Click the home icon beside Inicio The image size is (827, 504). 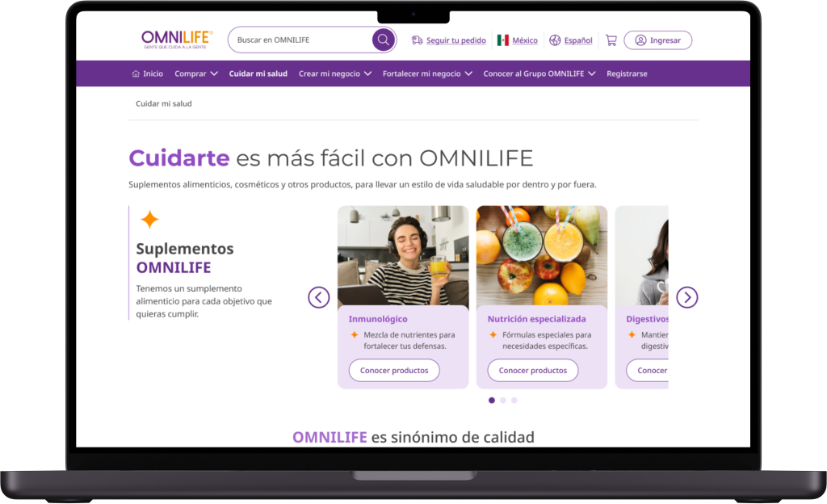pos(136,73)
